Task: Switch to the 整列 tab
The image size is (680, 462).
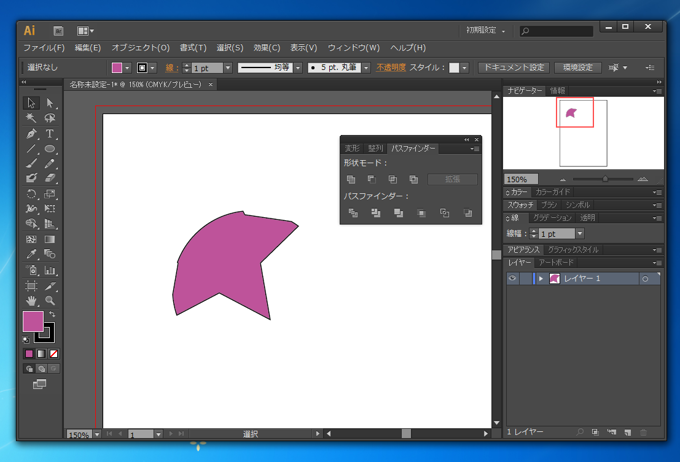Action: (375, 148)
